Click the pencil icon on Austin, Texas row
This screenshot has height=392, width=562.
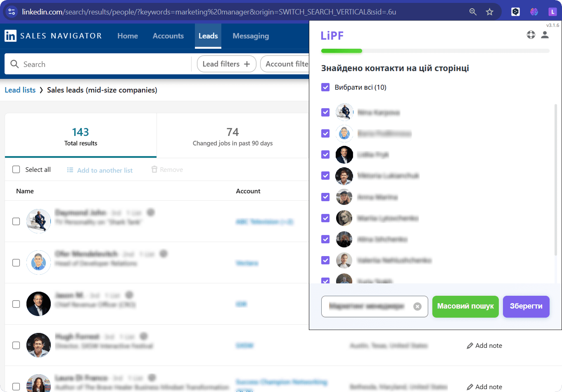point(470,346)
